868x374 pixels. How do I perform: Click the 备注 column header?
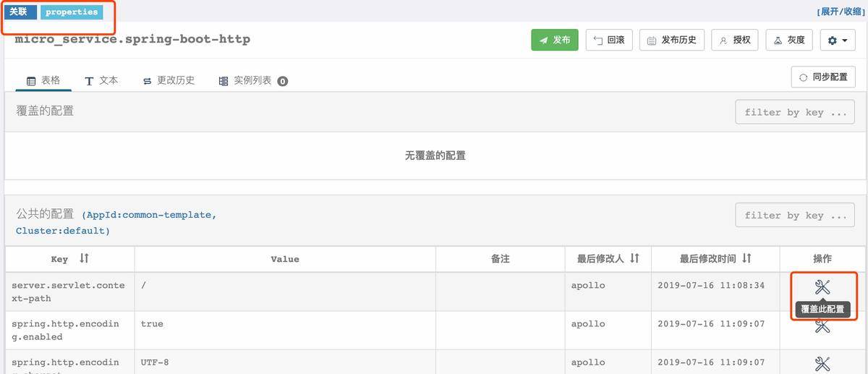[x=500, y=258]
